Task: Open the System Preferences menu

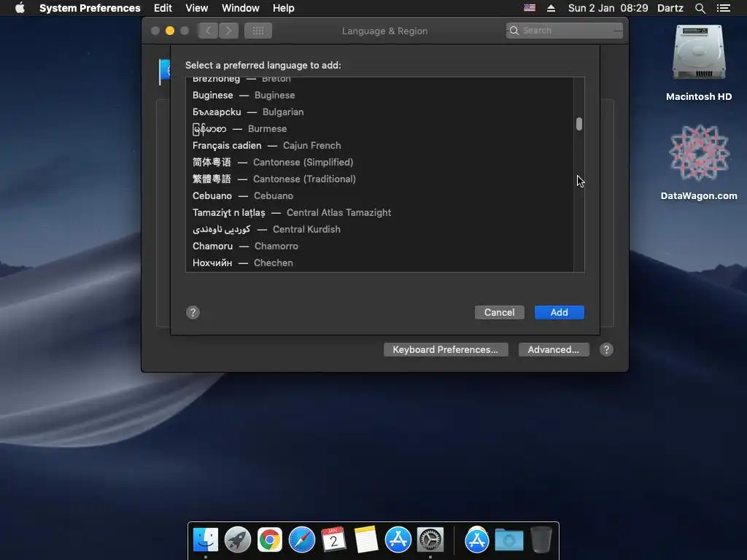Action: [90, 8]
